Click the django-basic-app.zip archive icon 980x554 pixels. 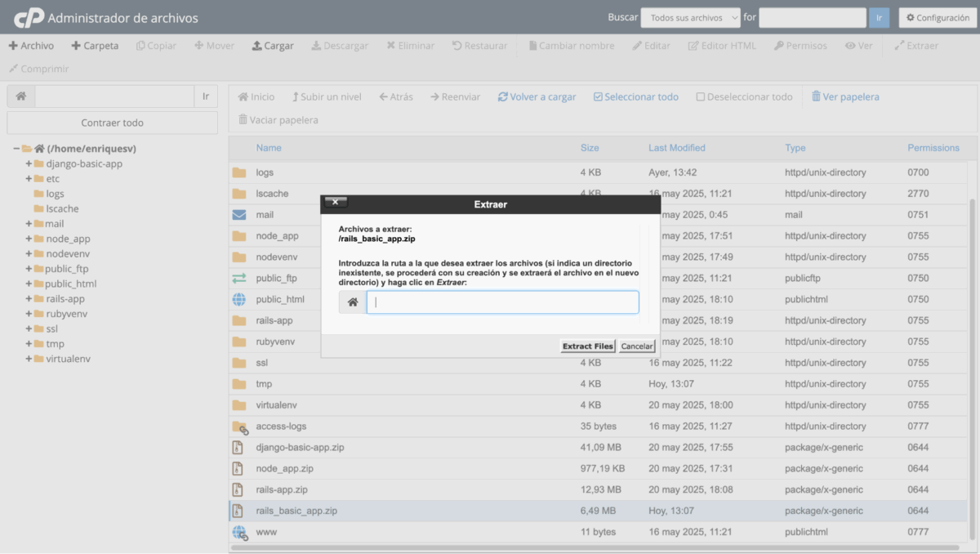point(238,448)
